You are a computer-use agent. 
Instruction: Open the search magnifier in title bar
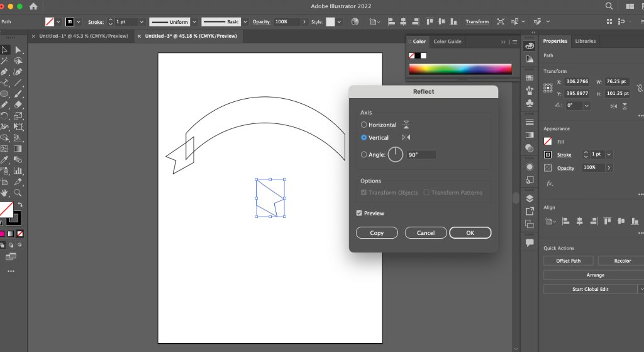tap(609, 6)
